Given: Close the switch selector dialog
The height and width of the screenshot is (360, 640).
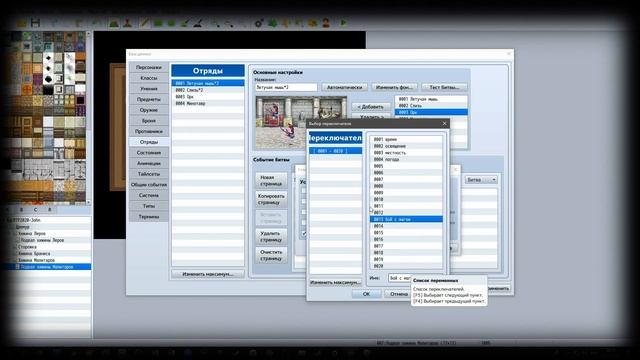Looking at the screenshot, I should pos(444,123).
